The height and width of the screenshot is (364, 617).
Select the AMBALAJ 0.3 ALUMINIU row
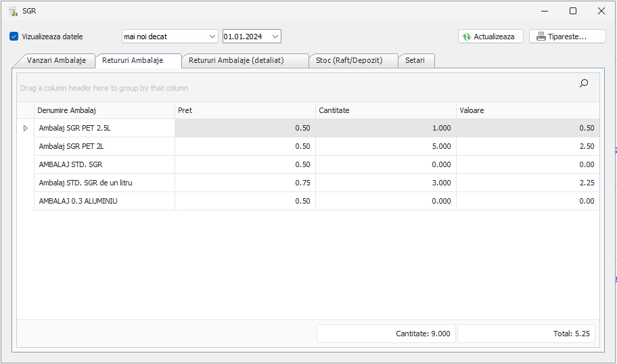pos(104,201)
